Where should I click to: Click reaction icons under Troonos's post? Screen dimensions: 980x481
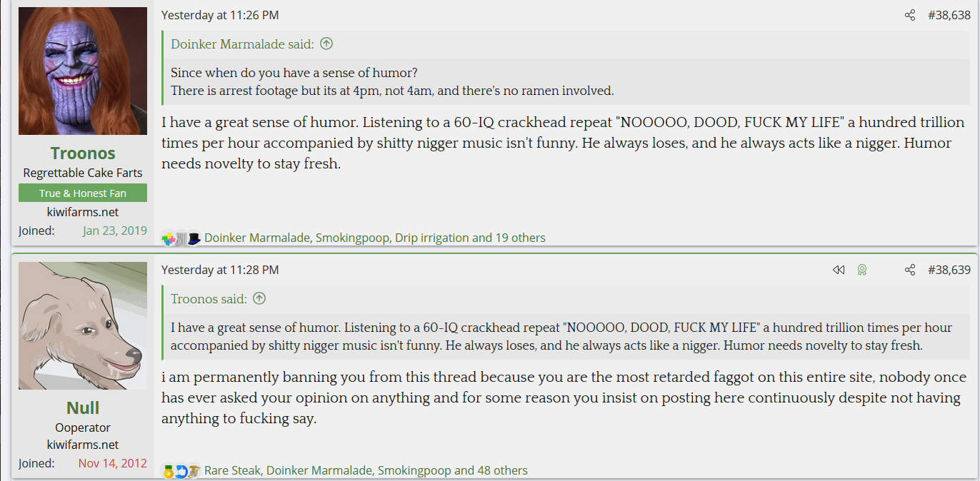coord(181,238)
